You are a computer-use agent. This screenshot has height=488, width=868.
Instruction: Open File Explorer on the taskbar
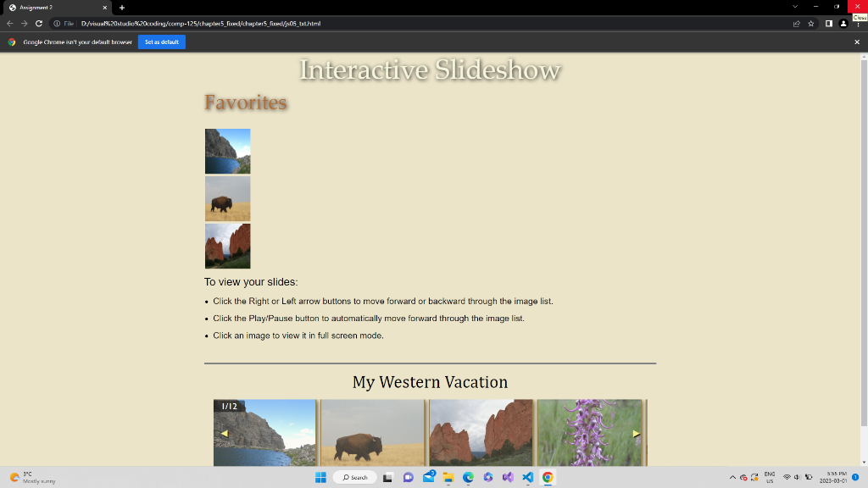[448, 478]
